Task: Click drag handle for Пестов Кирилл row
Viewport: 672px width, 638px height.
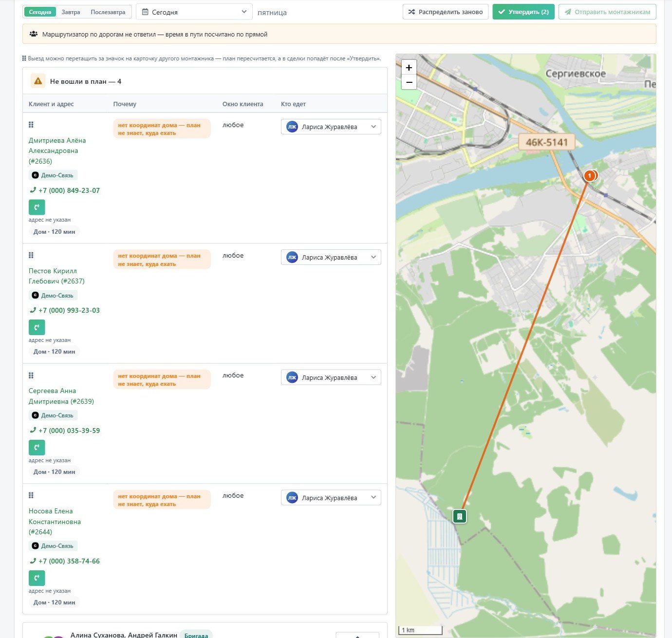Action: pyautogui.click(x=31, y=255)
